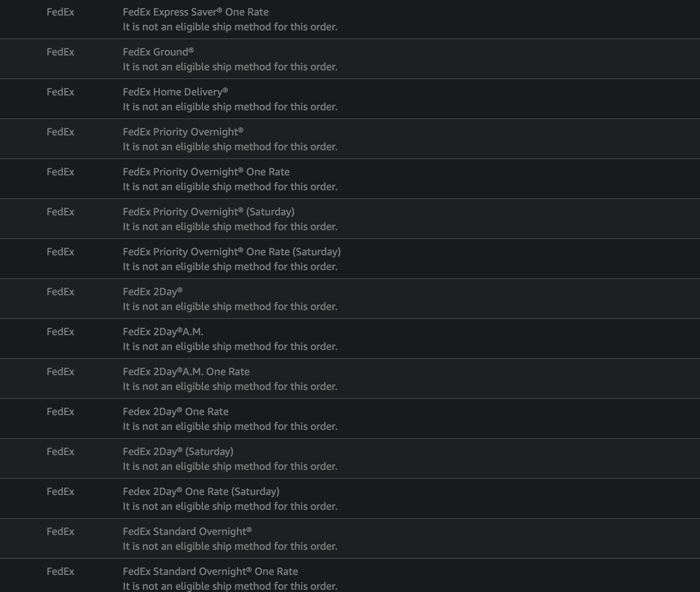
Task: Click the FedEx carrier label beside Ground
Action: (60, 52)
